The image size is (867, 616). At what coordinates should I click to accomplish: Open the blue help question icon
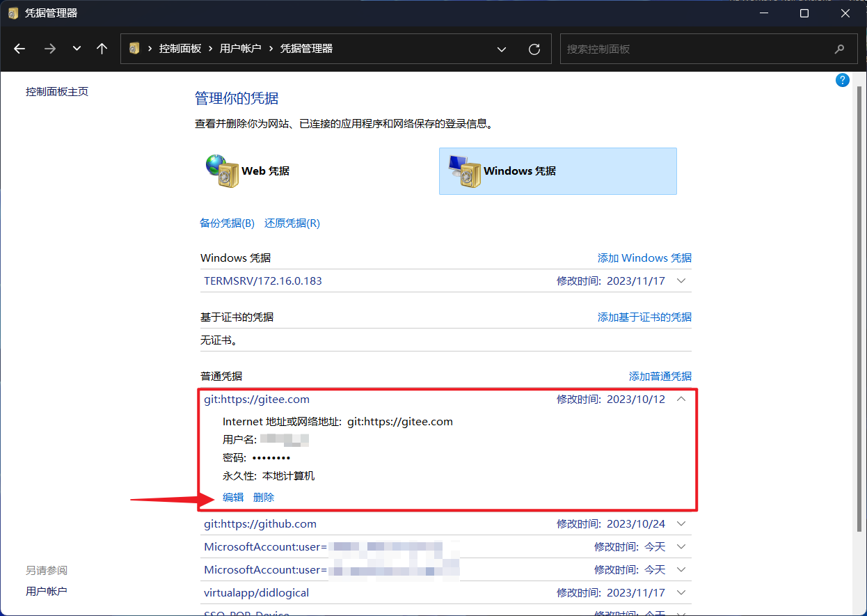click(x=843, y=80)
